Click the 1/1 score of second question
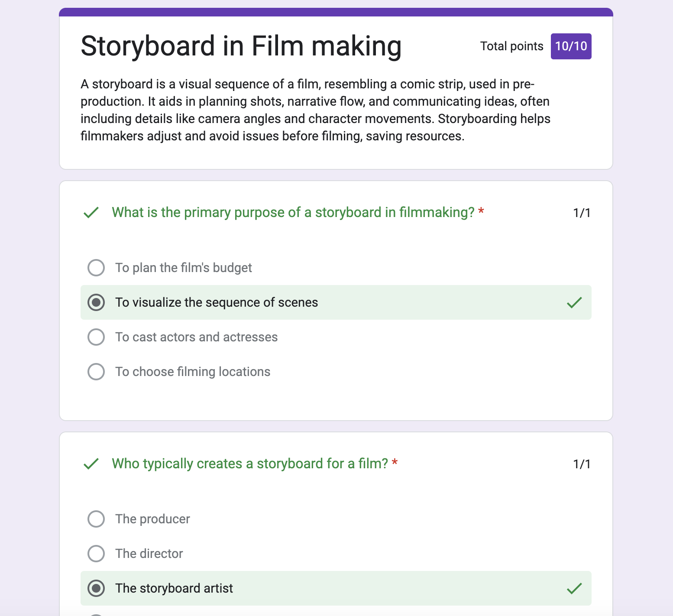 [582, 464]
